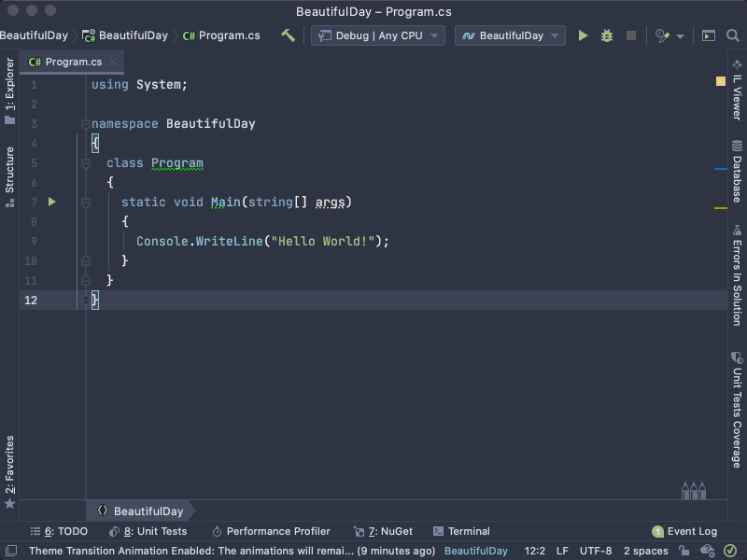The height and width of the screenshot is (560, 747).
Task: Expand the attach dropdown arrow
Action: pos(681,36)
